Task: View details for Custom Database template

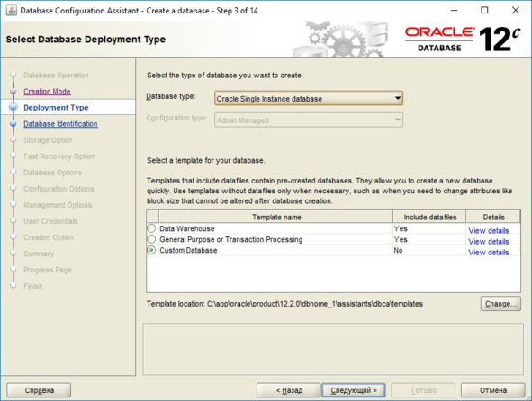Action: [x=489, y=252]
